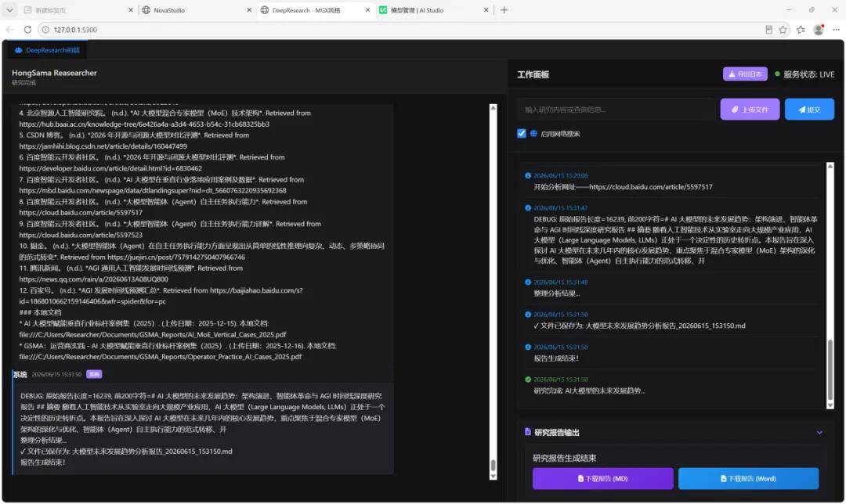This screenshot has height=504, width=846.
Task: Open the AI_MoE_Vertical_Cases_2025.pdf file path
Action: pyautogui.click(x=153, y=335)
